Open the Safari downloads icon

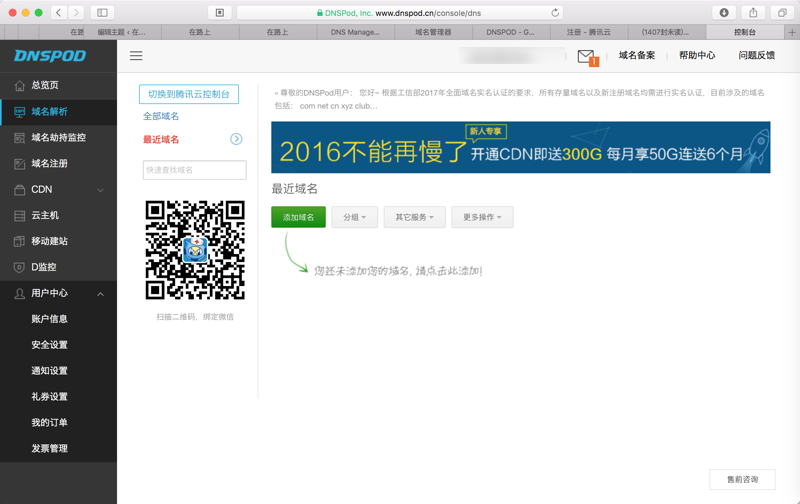[723, 12]
